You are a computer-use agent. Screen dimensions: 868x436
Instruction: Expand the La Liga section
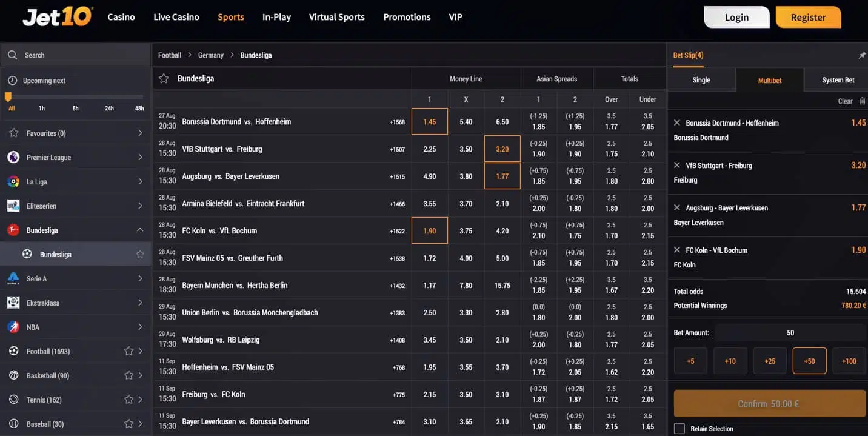click(140, 181)
